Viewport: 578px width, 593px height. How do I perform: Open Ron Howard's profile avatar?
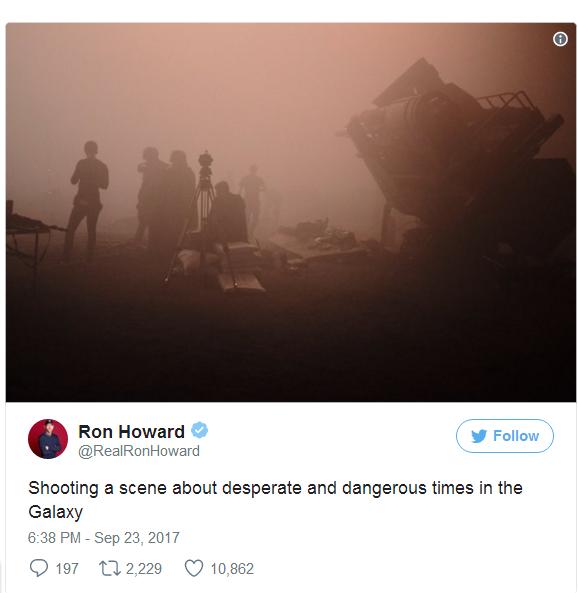[x=48, y=439]
